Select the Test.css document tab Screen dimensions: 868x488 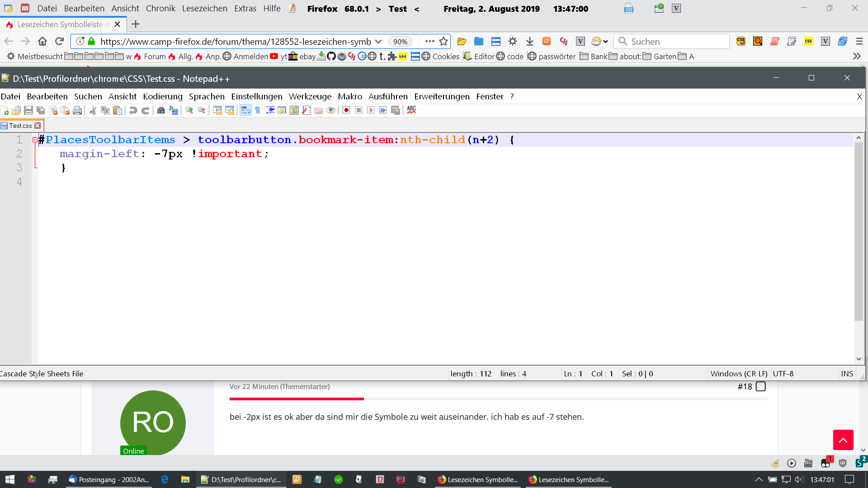(x=20, y=126)
